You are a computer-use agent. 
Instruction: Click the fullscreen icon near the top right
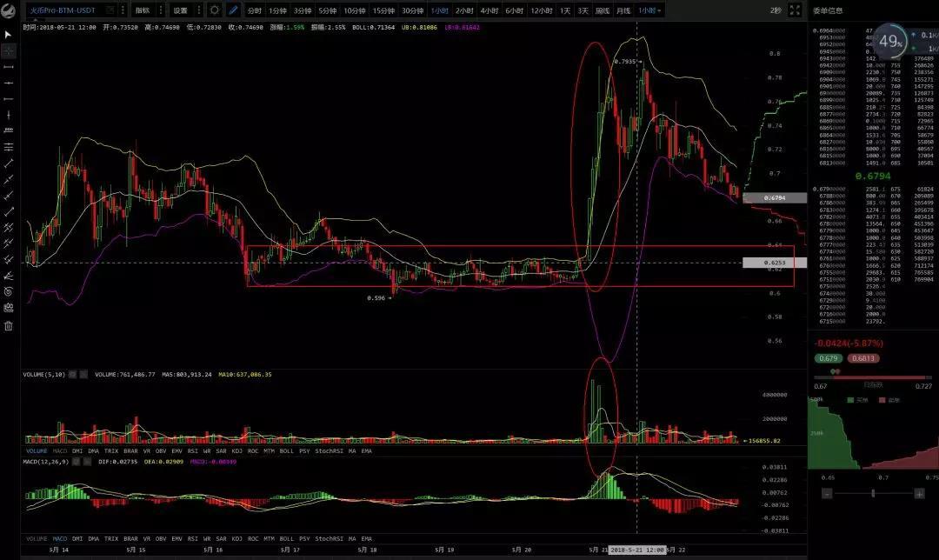click(x=795, y=10)
